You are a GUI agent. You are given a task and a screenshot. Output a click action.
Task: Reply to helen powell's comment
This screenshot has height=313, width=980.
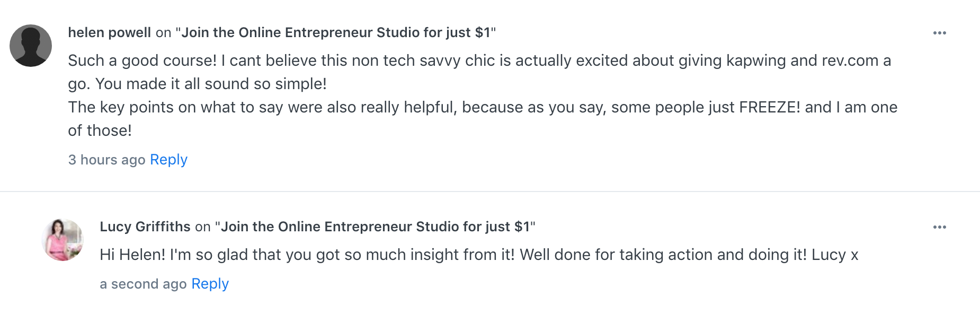pos(168,160)
